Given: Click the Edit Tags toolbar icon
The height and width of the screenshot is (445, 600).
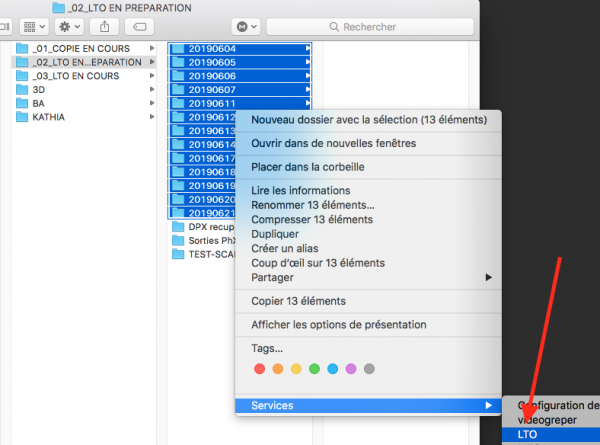Looking at the screenshot, I should pyautogui.click(x=142, y=27).
